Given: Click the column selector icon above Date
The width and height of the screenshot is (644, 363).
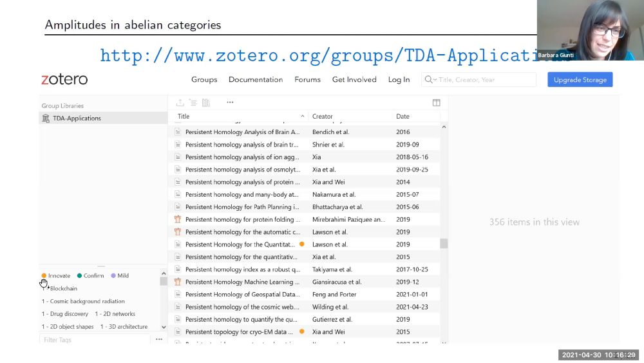Looking at the screenshot, I should pyautogui.click(x=436, y=103).
